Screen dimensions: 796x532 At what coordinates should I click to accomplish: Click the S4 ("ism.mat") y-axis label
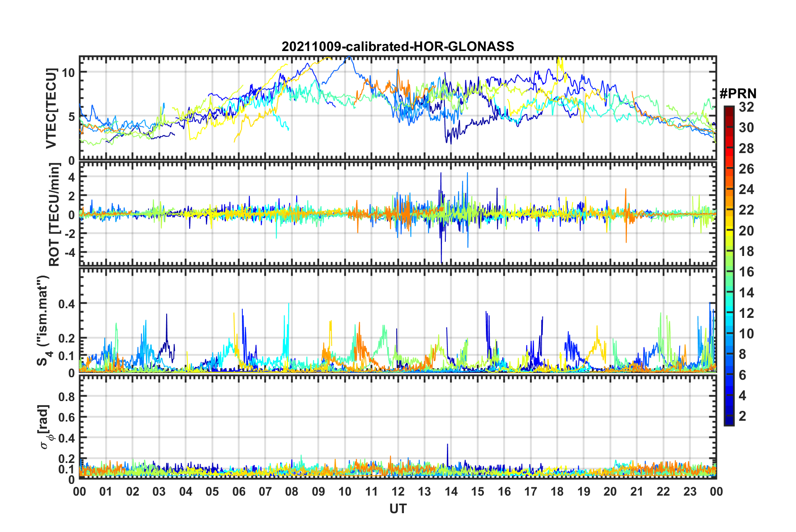(x=43, y=320)
